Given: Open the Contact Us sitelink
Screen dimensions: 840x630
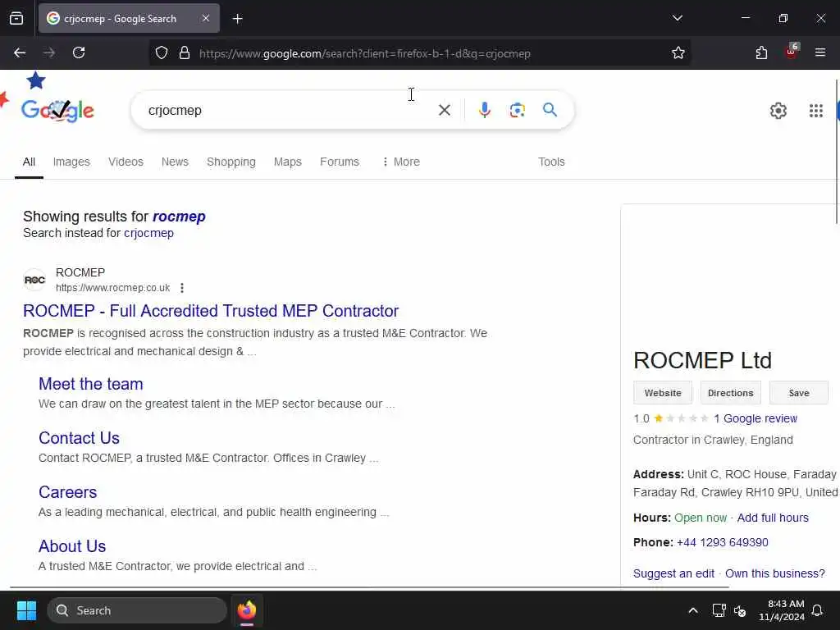Looking at the screenshot, I should coord(79,438).
